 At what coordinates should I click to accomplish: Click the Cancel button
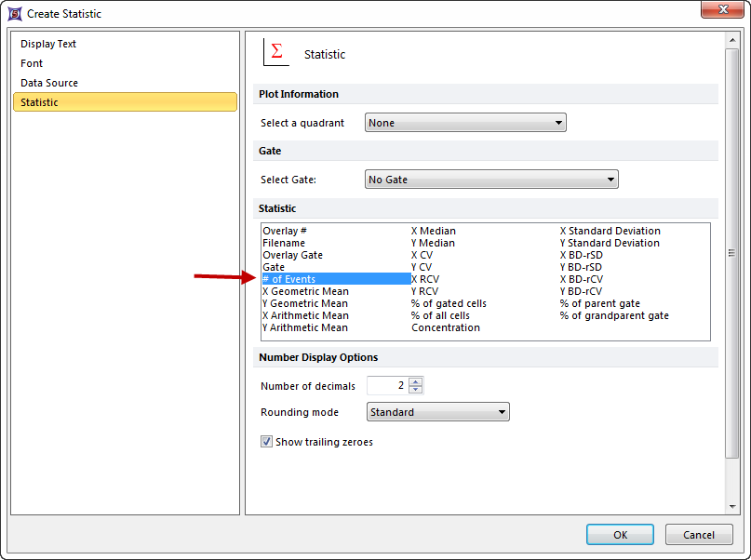698,535
